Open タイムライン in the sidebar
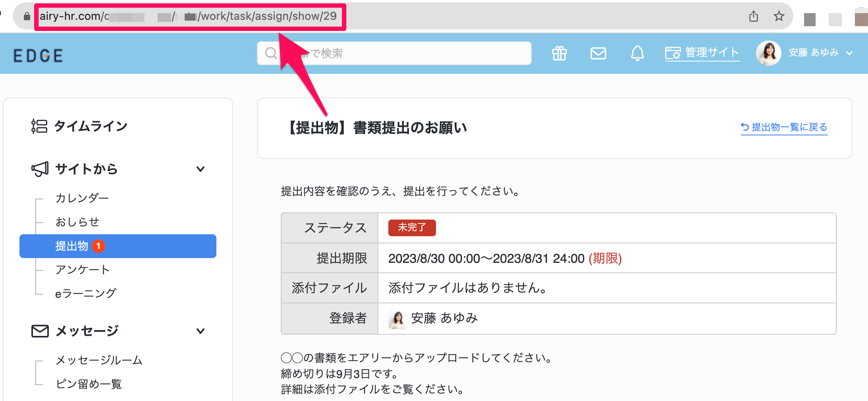 (x=91, y=126)
